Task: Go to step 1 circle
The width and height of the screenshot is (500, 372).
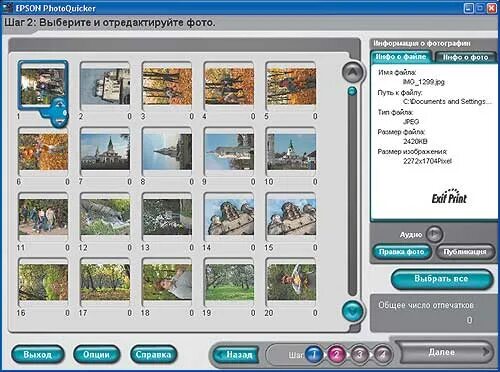Action: 314,354
